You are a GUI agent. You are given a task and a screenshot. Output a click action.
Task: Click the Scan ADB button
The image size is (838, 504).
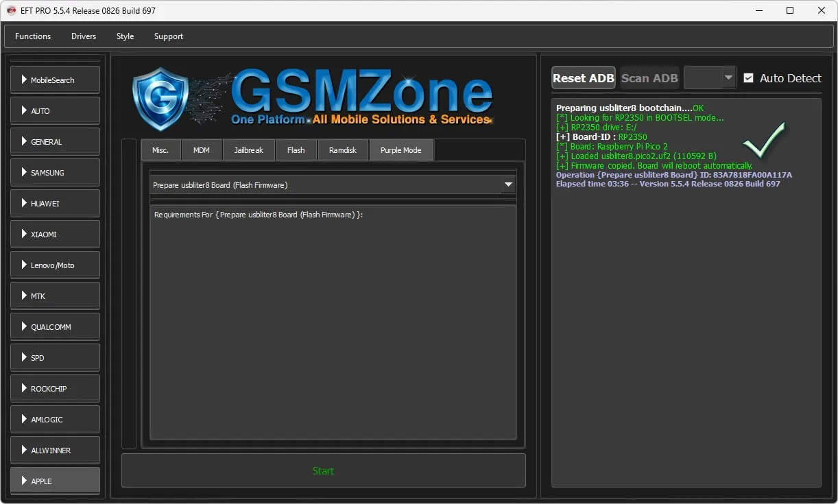click(x=649, y=78)
